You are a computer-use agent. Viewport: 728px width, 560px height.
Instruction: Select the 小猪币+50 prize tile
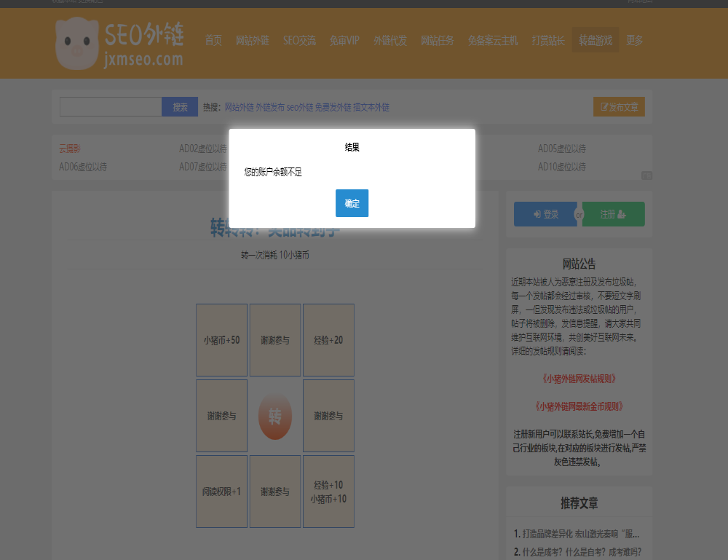(x=221, y=340)
